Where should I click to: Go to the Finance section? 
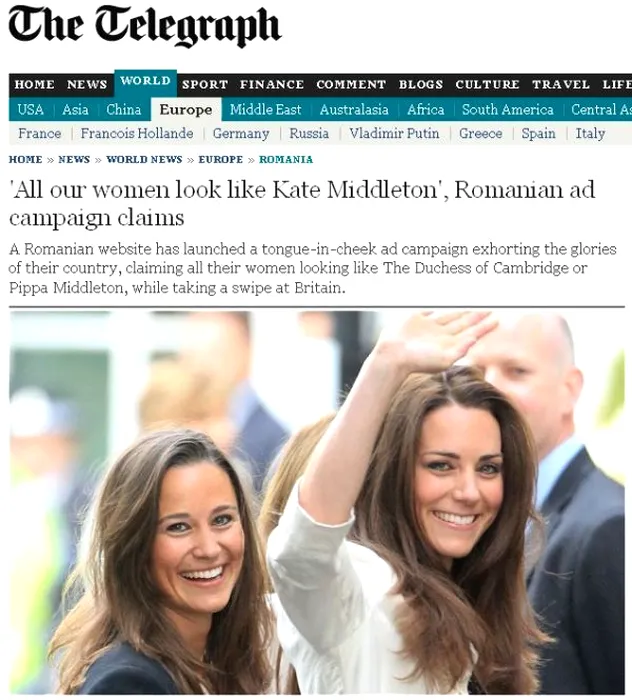point(272,84)
